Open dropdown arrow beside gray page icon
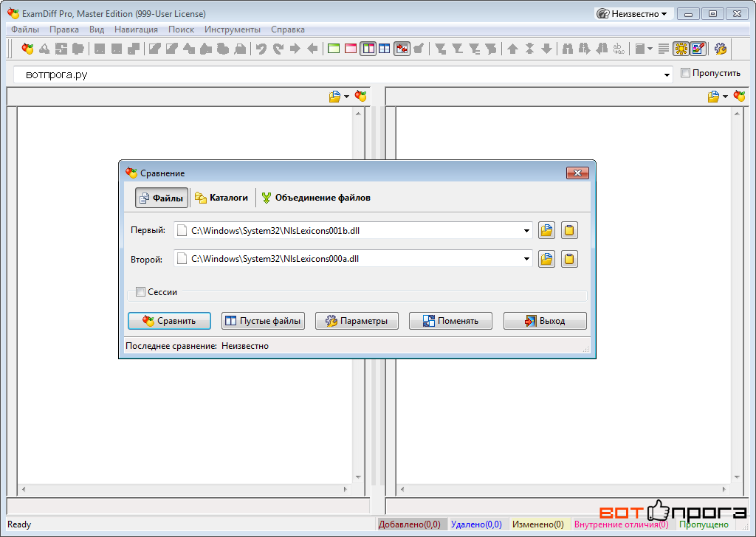756x537 pixels. coord(650,49)
